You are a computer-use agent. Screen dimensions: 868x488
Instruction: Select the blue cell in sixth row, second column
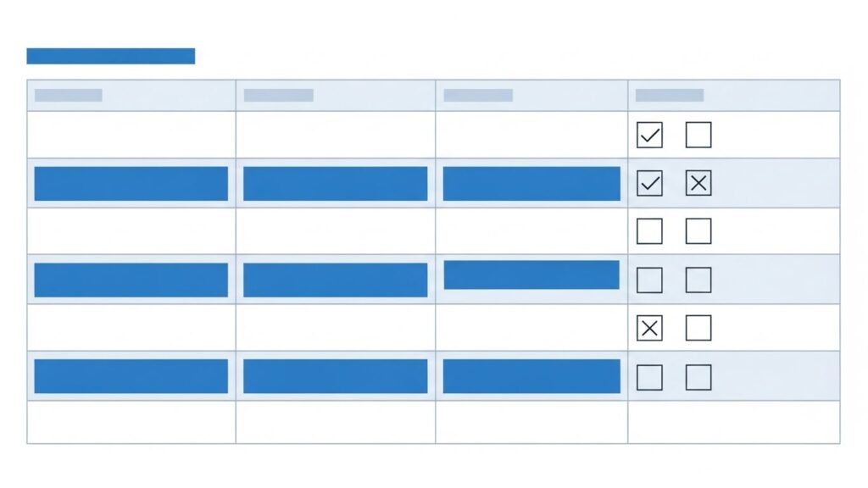pyautogui.click(x=336, y=376)
